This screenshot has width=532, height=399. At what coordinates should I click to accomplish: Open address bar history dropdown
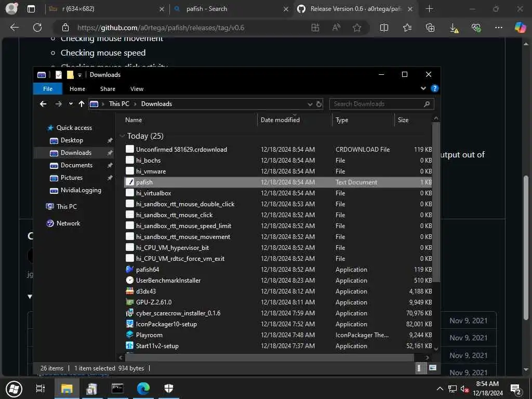(x=310, y=104)
